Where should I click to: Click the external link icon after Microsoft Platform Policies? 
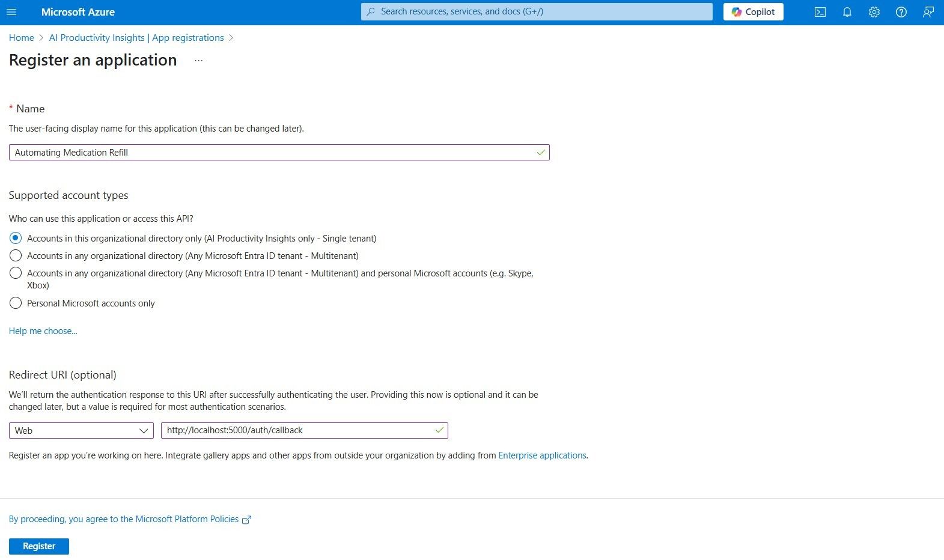tap(246, 520)
